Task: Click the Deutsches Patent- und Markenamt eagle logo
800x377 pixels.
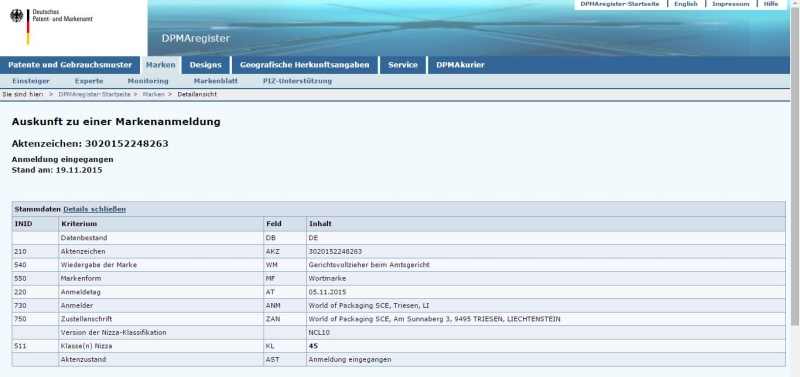Action: 17,16
